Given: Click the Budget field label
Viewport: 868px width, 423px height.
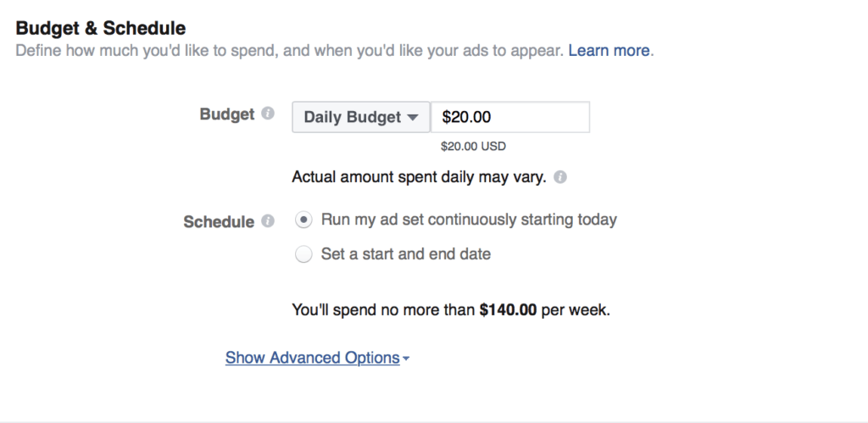Looking at the screenshot, I should pyautogui.click(x=227, y=114).
